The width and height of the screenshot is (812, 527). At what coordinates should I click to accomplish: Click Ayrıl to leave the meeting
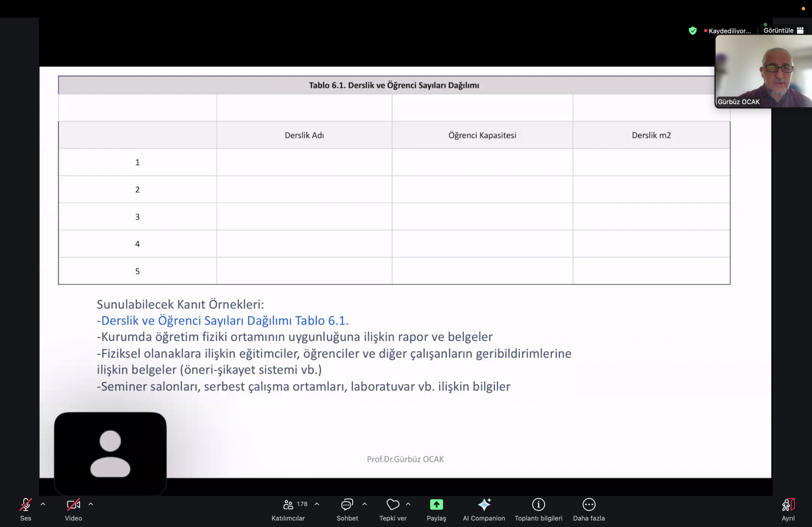tap(788, 505)
